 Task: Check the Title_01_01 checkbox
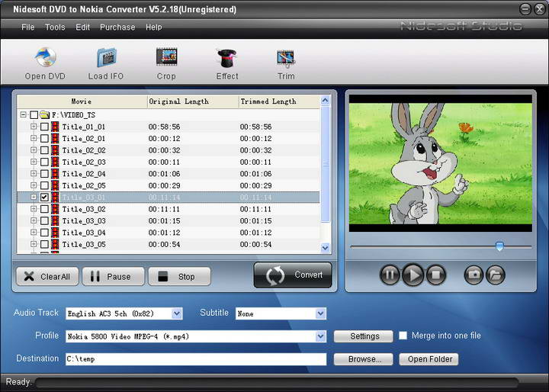44,127
